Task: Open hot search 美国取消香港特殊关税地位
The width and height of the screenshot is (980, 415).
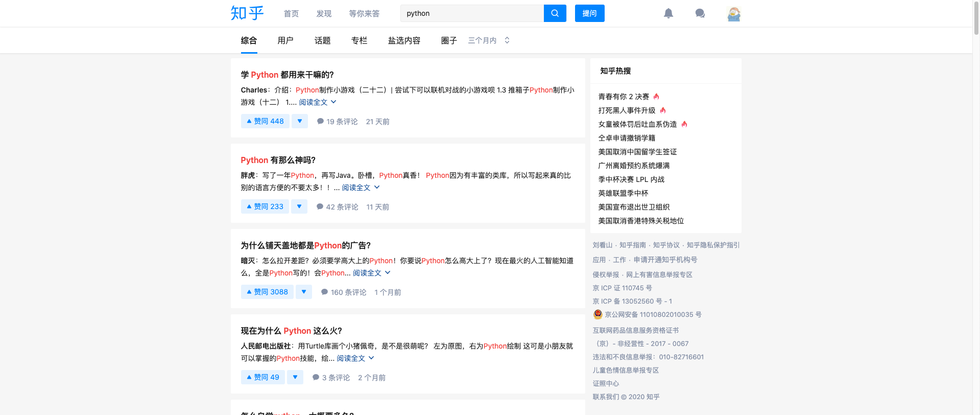Action: [x=641, y=221]
